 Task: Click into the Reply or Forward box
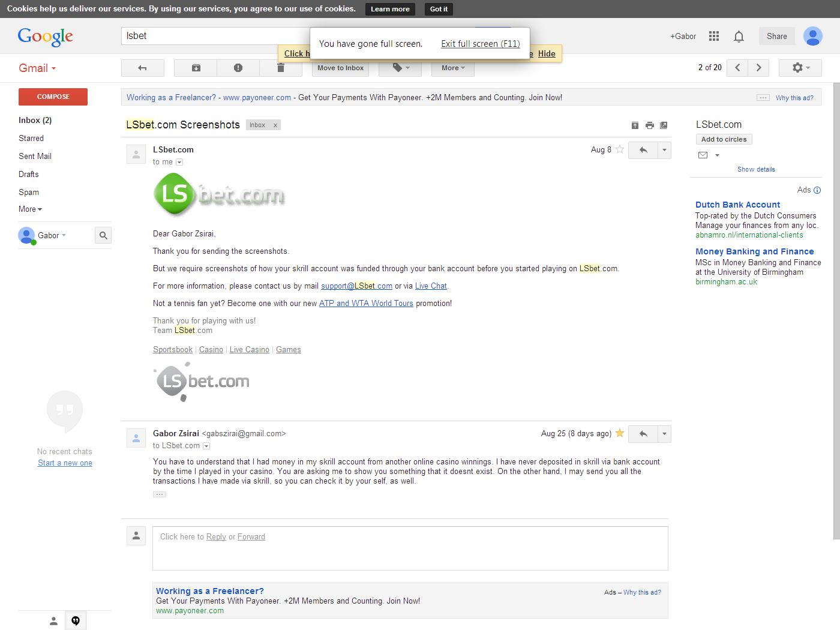tap(410, 548)
